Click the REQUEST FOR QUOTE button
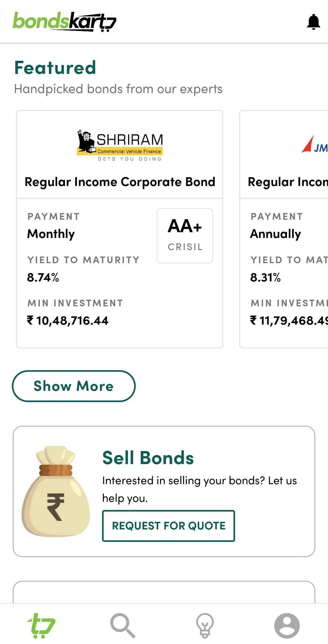Screen dimensions: 328x644 click(169, 526)
